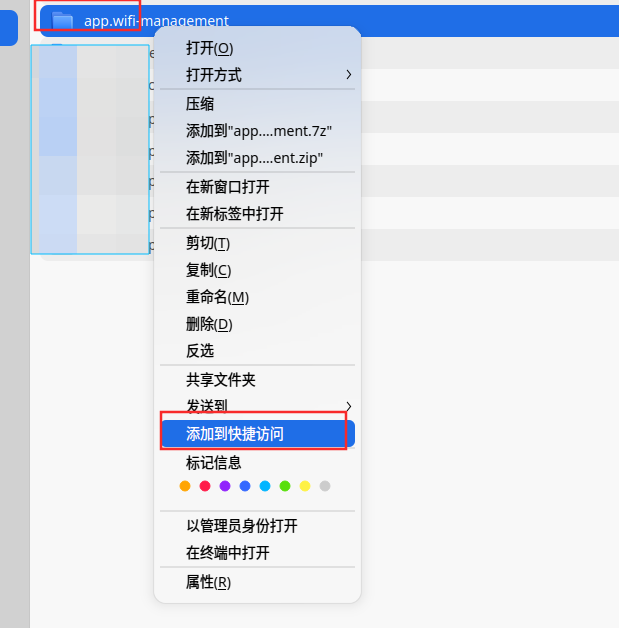
Task: Open 属性(R) properties dialog
Action: tap(257, 582)
